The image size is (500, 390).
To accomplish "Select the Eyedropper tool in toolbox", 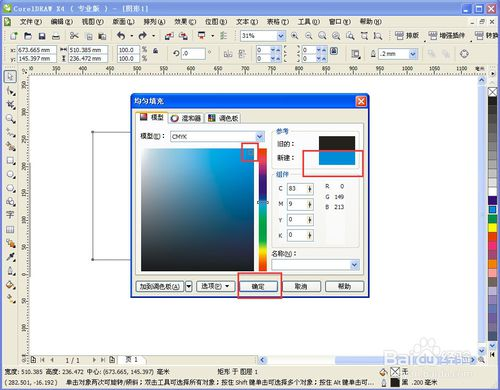I will coord(10,257).
